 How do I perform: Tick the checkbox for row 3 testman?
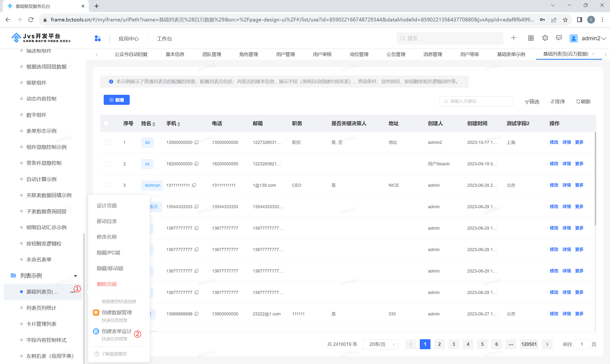(108, 185)
